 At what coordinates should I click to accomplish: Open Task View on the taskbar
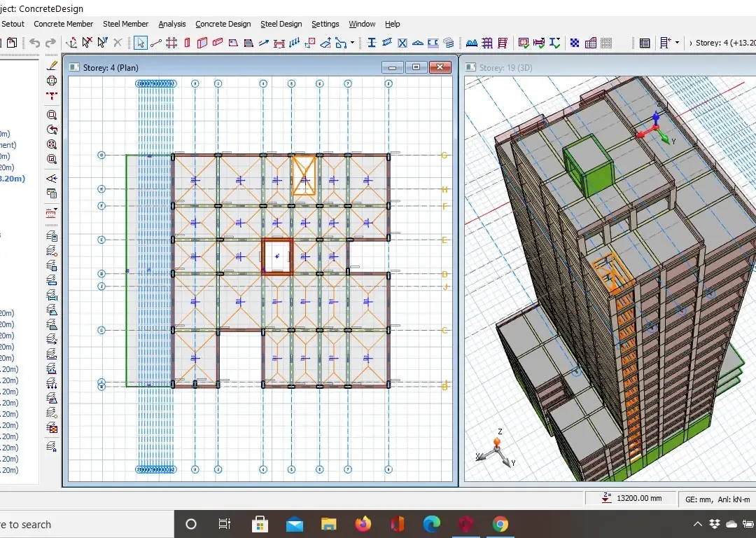[224, 524]
